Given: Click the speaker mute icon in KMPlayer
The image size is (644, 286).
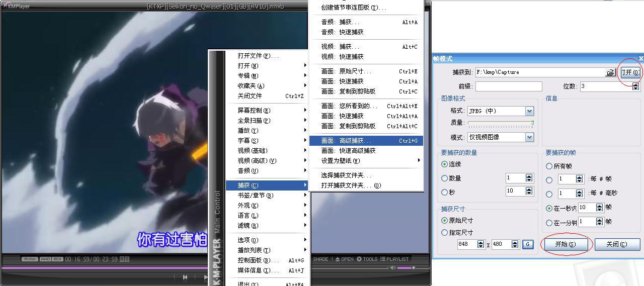Looking at the screenshot, I should click(393, 268).
